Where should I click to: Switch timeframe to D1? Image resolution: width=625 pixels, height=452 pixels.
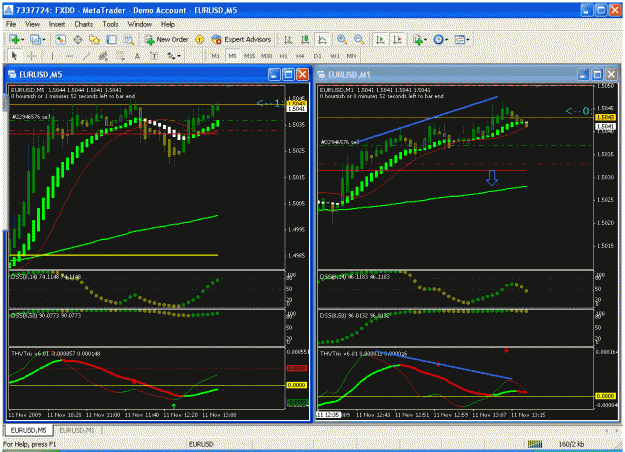click(317, 56)
